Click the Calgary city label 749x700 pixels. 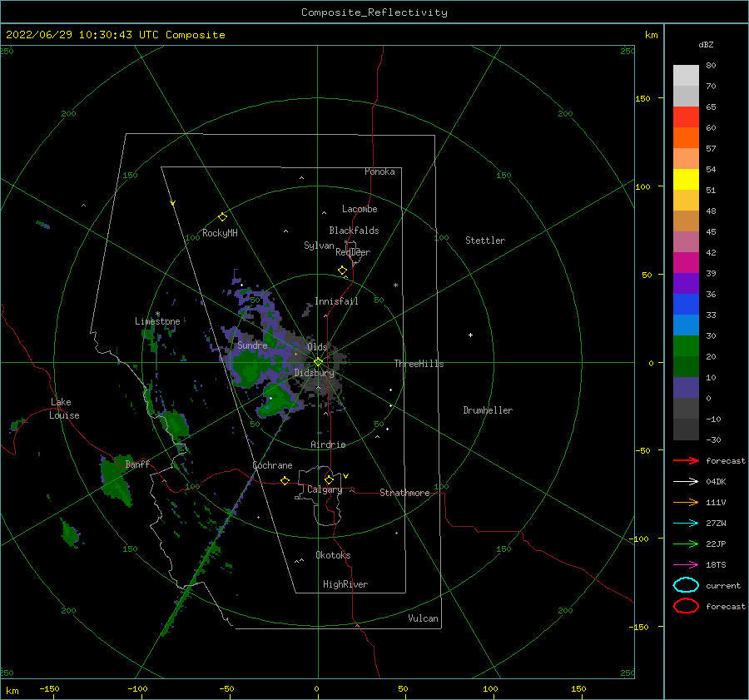[x=325, y=489]
